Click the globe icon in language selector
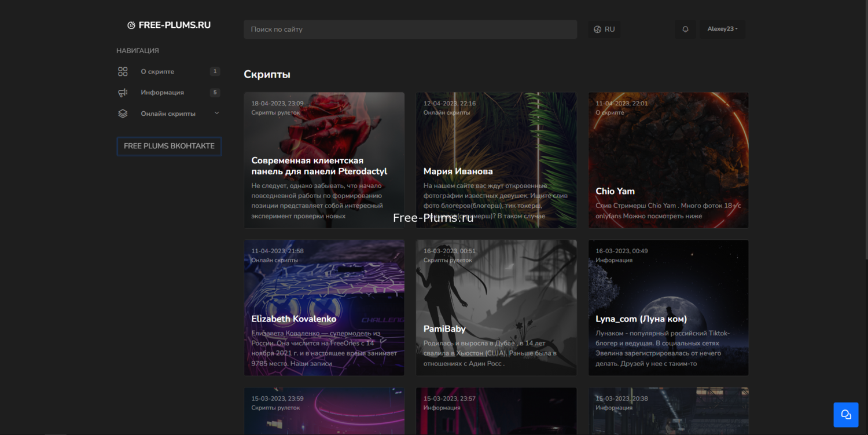This screenshot has height=435, width=868. pyautogui.click(x=598, y=29)
